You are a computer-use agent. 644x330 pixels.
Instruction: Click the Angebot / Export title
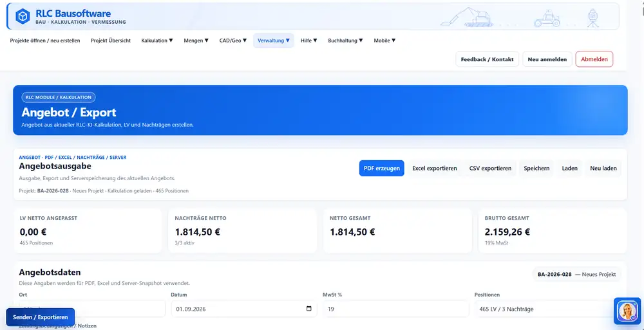point(69,113)
